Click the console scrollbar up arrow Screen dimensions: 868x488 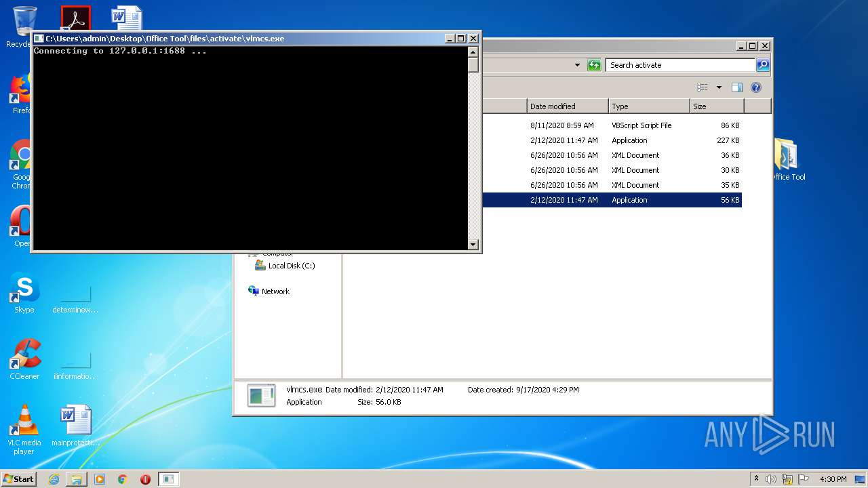473,52
